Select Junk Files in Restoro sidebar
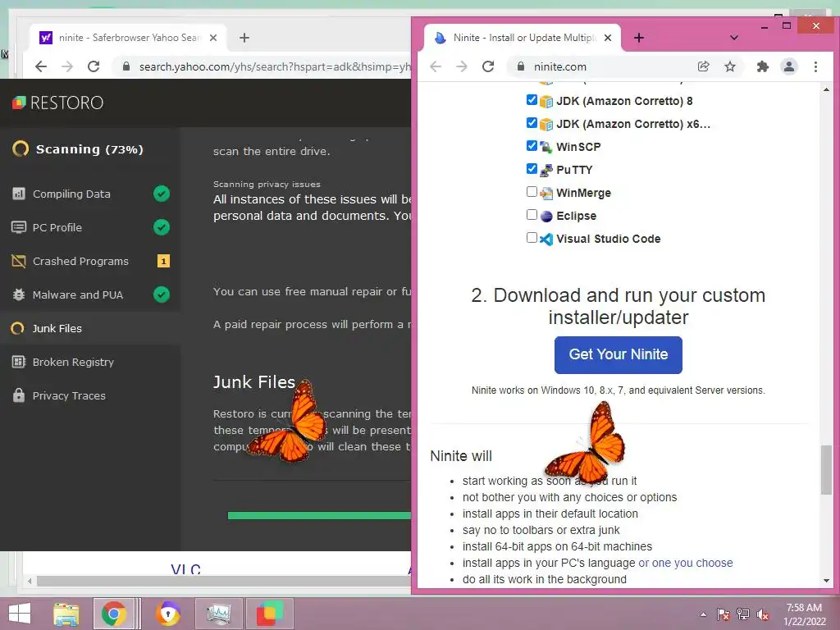 tap(90, 328)
